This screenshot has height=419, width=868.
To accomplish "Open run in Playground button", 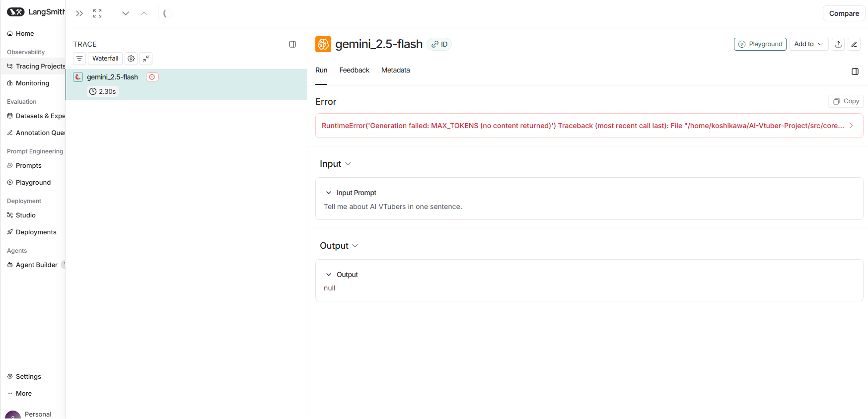I will pos(760,44).
